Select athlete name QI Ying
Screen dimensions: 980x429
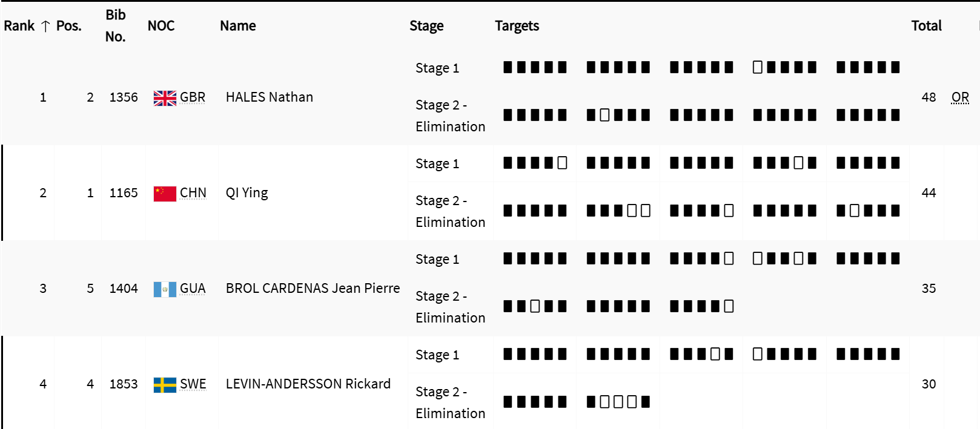(x=247, y=193)
